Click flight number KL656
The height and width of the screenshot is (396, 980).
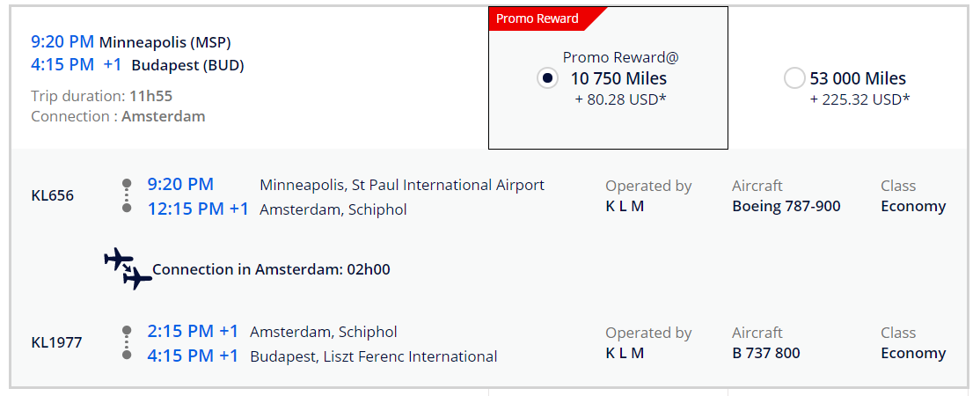53,195
